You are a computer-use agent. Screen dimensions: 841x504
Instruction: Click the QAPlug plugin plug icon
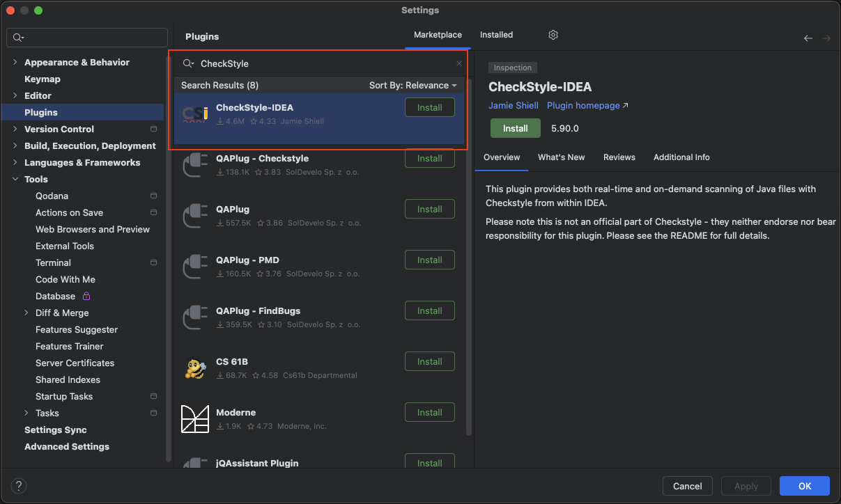point(195,216)
